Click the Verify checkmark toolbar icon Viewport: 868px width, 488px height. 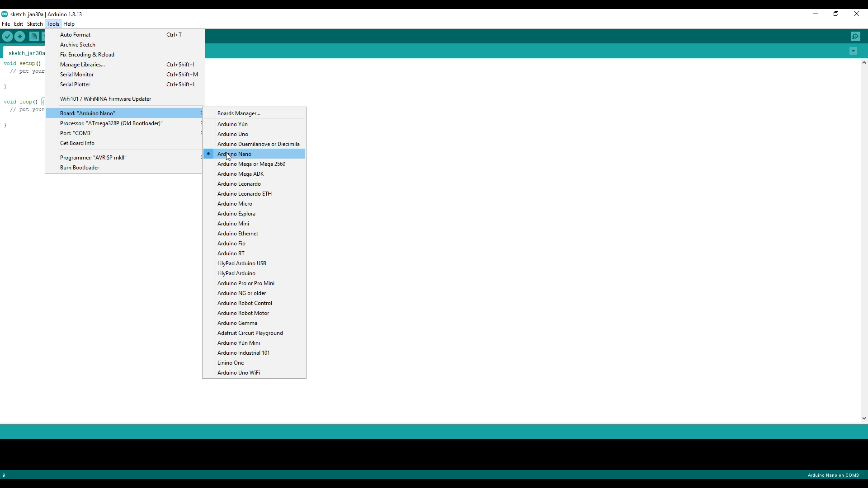[8, 37]
